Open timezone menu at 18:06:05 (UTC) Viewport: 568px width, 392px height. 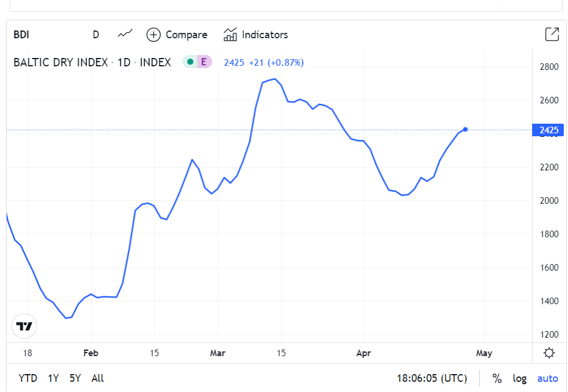coord(432,378)
